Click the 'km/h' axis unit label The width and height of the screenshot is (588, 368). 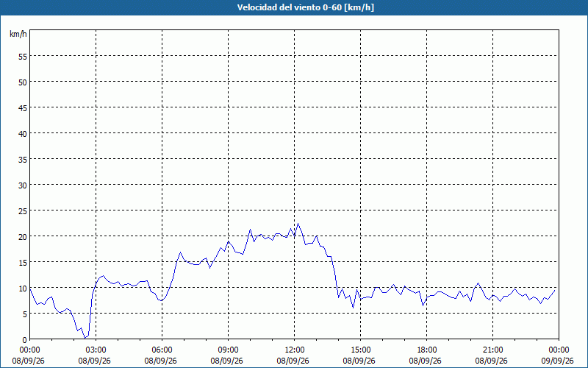point(18,34)
